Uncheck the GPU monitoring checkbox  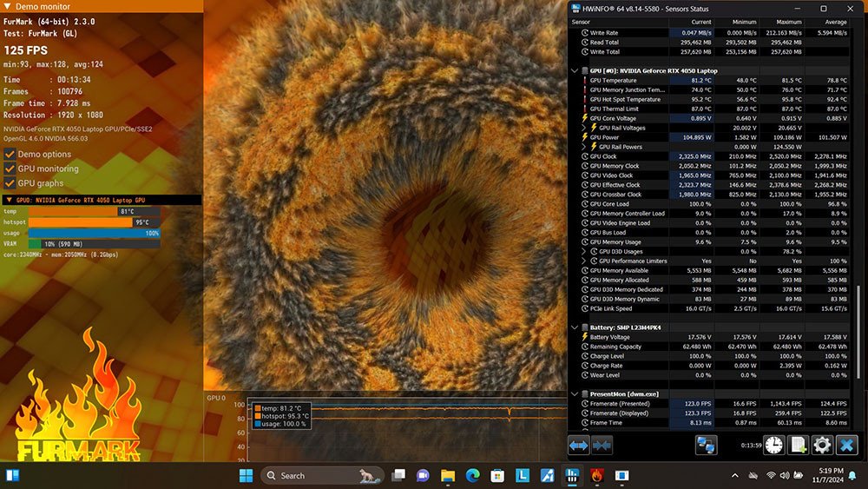click(10, 169)
